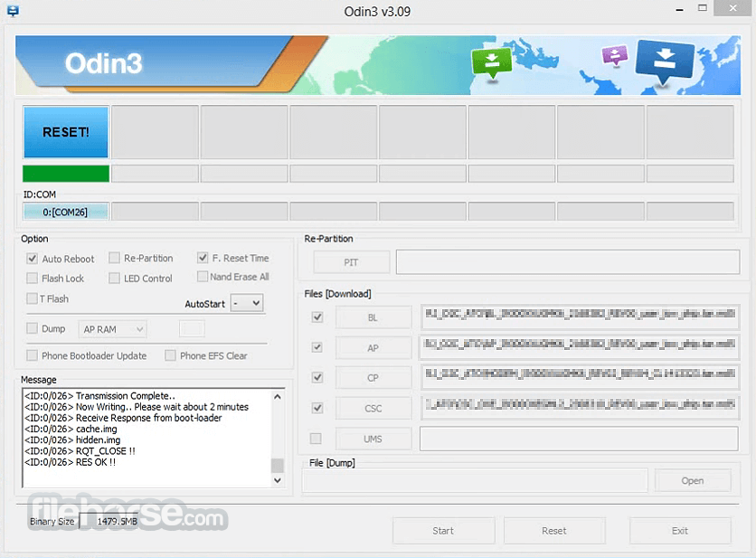Viewport: 756px width, 558px height.
Task: Click the Open dump file button
Action: coord(693,481)
